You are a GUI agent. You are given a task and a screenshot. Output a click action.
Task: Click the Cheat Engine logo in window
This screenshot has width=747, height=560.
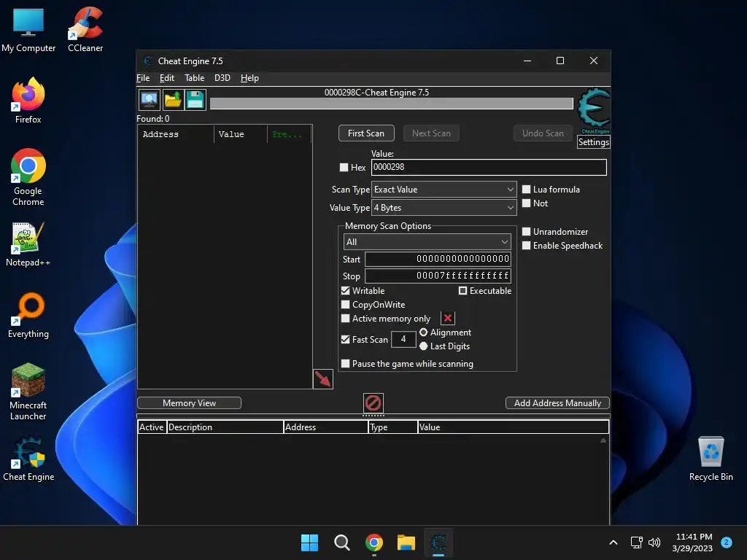click(594, 110)
